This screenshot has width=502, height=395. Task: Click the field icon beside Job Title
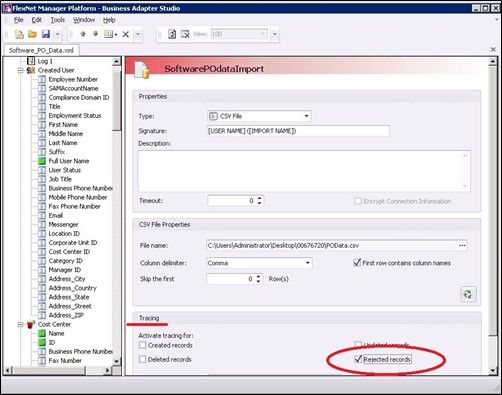pyautogui.click(x=42, y=179)
